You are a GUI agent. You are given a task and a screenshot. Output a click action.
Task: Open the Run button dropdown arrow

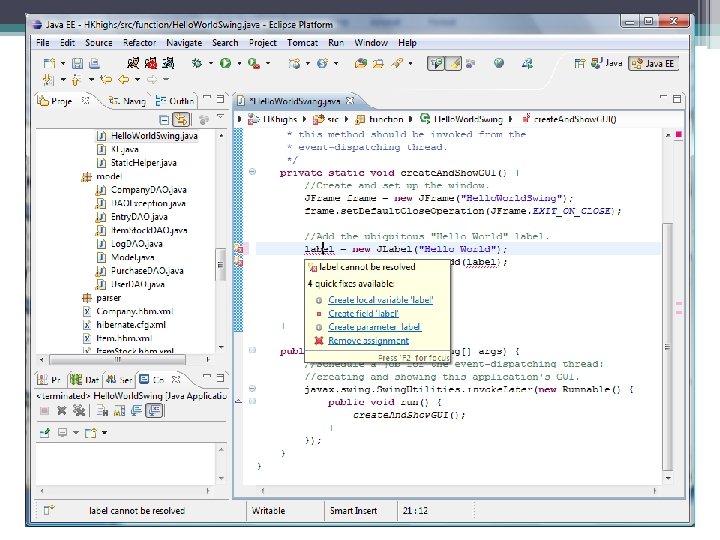238,63
